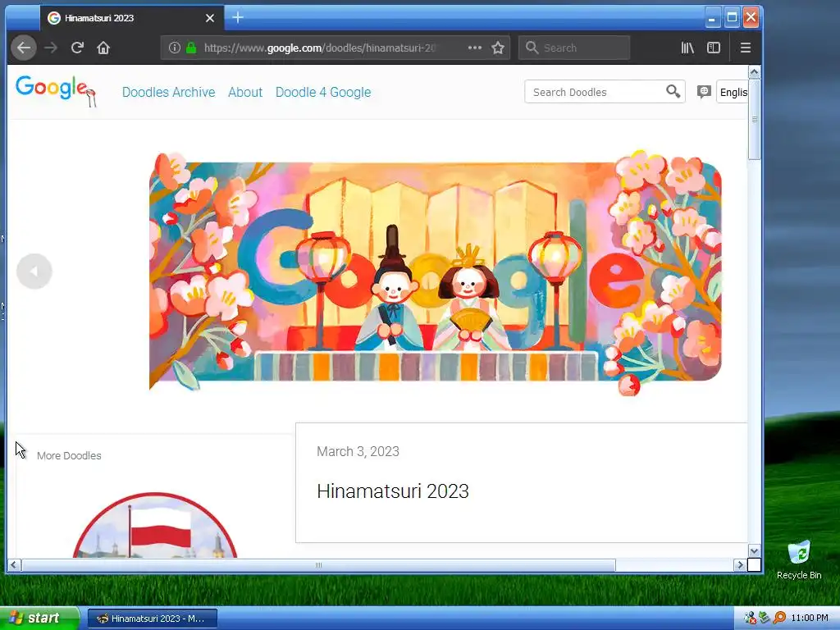The width and height of the screenshot is (840, 630).
Task: Click the network tray icon with red X
Action: tap(750, 619)
